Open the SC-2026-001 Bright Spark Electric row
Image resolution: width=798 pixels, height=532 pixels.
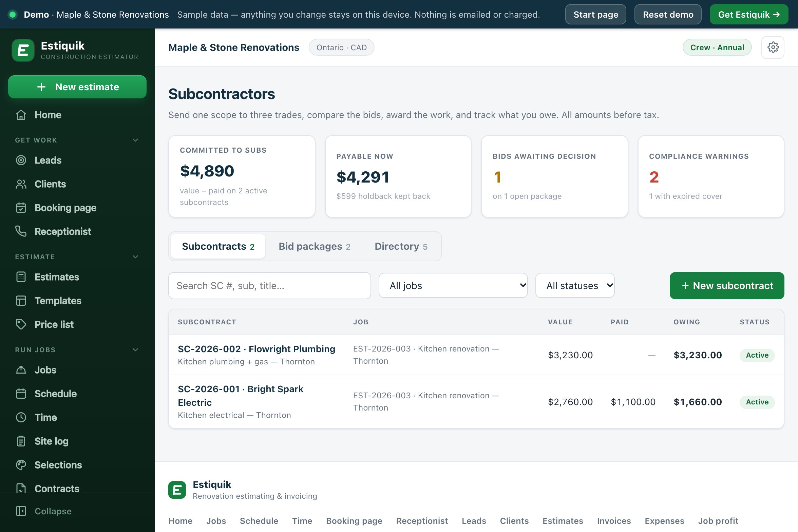click(x=476, y=402)
